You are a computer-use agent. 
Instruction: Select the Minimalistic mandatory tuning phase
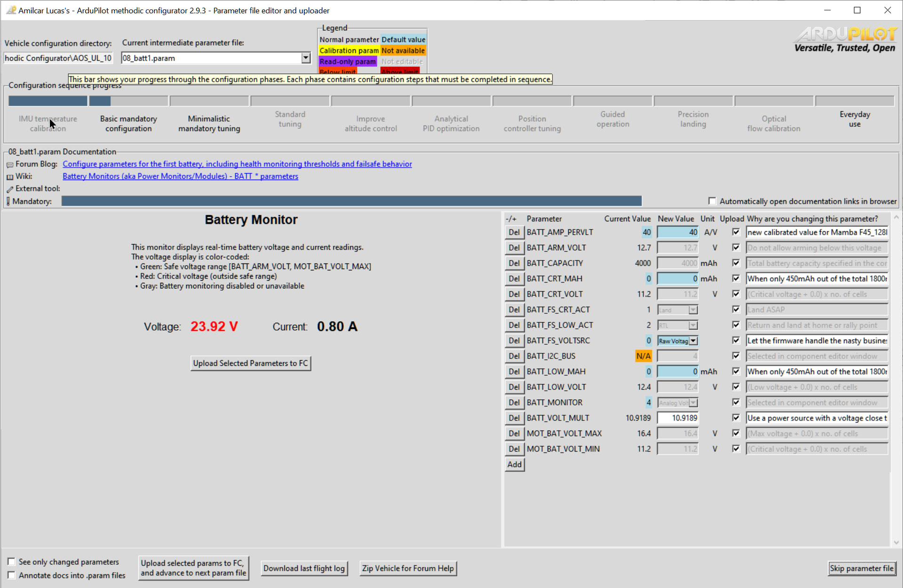[209, 124]
